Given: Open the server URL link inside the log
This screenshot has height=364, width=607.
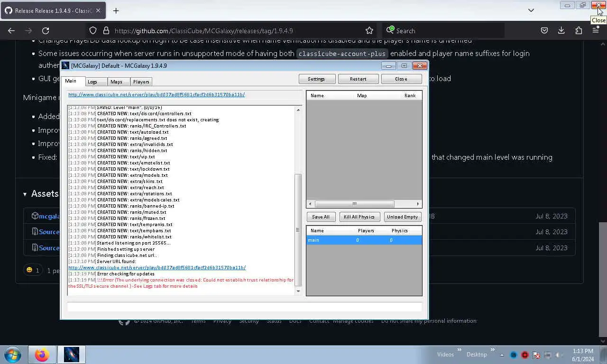Looking at the screenshot, I should tap(157, 267).
